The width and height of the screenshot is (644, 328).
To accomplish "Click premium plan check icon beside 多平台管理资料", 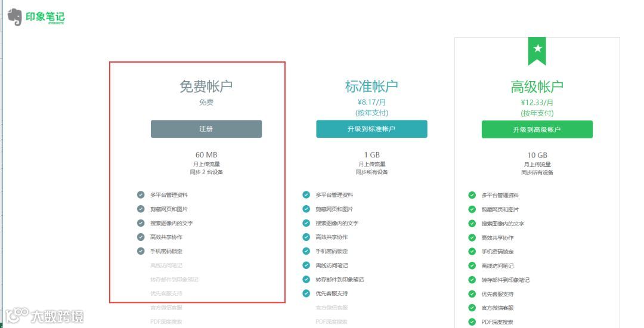I will [x=472, y=195].
